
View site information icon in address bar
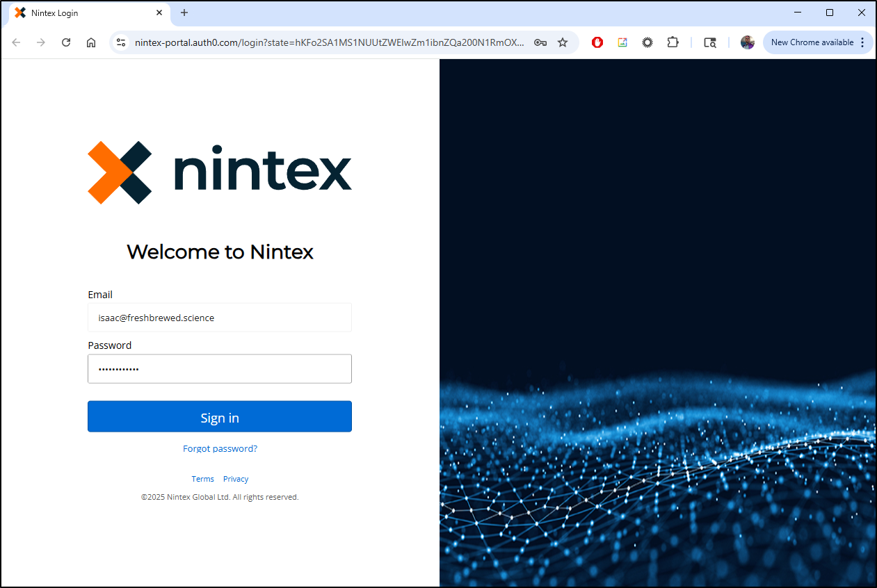tap(121, 42)
